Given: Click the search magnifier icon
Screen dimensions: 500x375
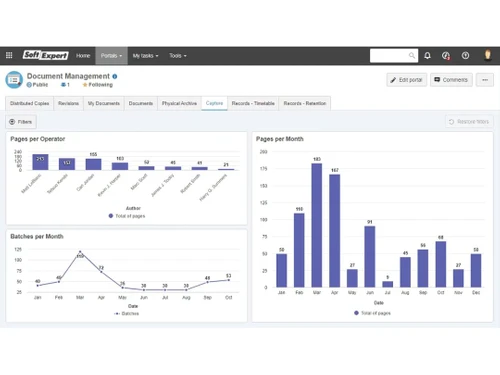Looking at the screenshot, I should [412, 55].
